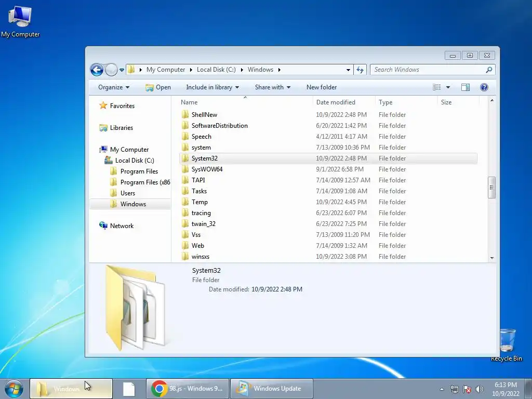Viewport: 532px width, 399px height.
Task: Select Program Files (x86) in navigation tree
Action: pyautogui.click(x=140, y=182)
